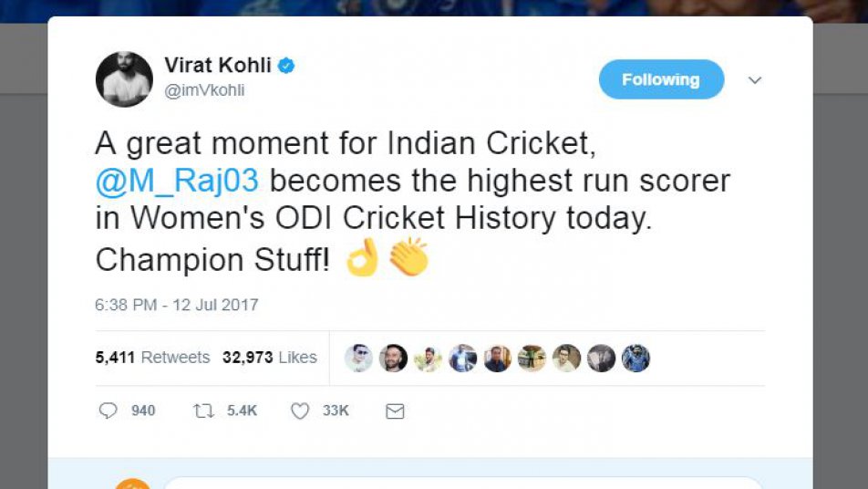
Task: Toggle the Following button
Action: [x=661, y=79]
